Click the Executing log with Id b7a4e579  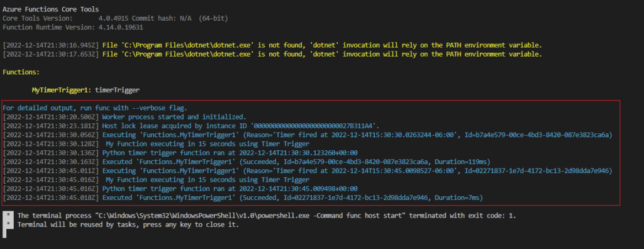(308, 135)
